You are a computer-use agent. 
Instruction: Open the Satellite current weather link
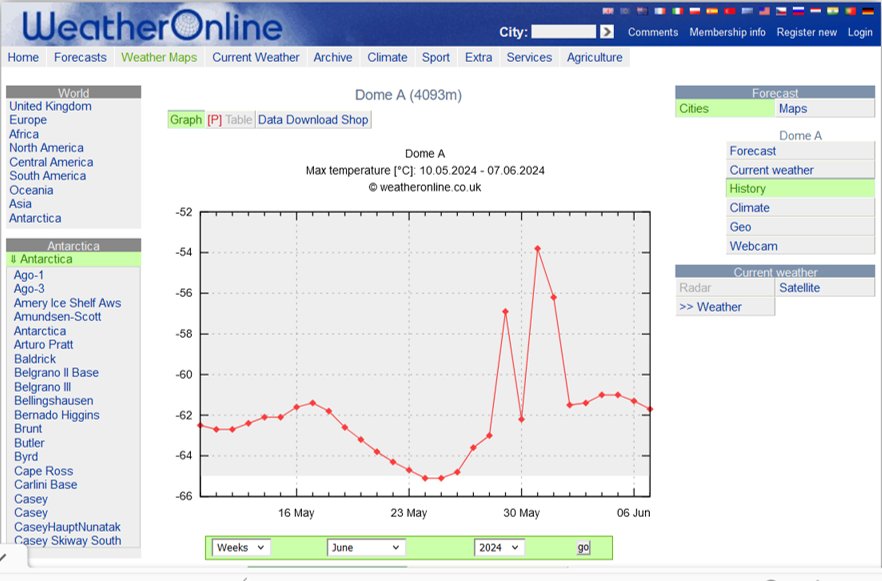825,287
